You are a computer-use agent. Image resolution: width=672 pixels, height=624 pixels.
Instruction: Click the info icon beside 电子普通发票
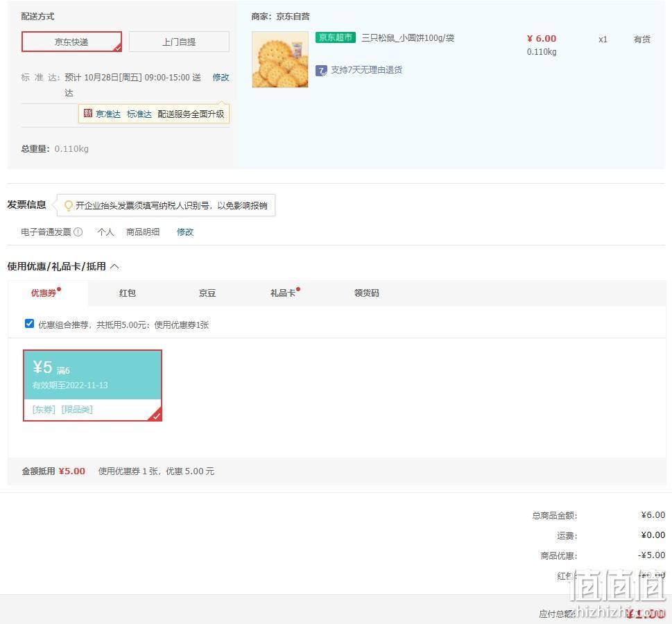point(78,232)
